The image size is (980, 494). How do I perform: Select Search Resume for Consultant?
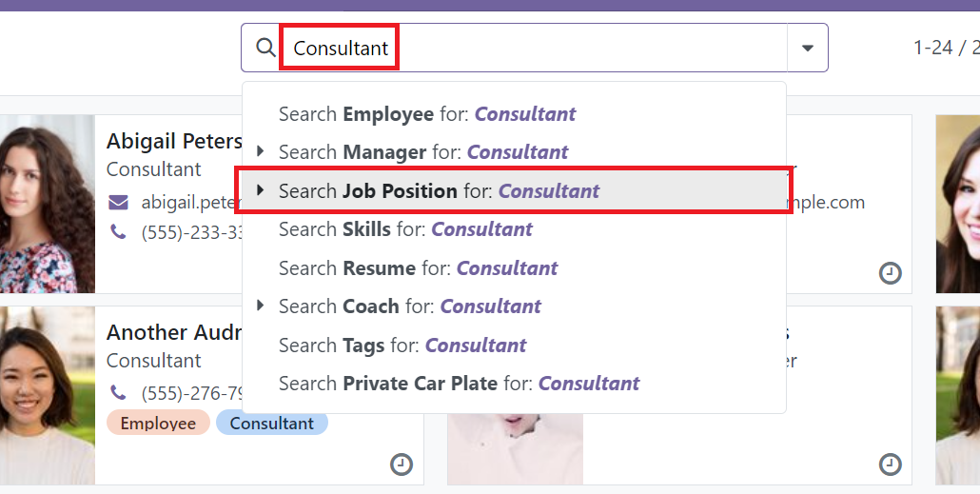(418, 268)
